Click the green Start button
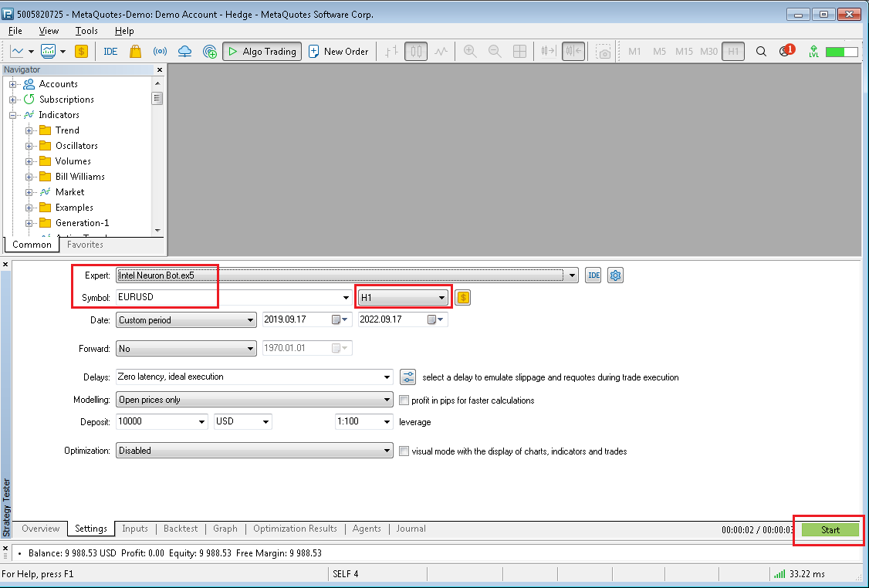The height and width of the screenshot is (588, 869). 830,530
